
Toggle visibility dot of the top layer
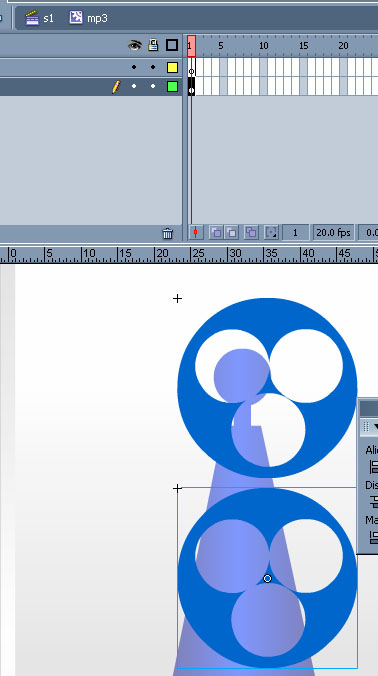point(134,67)
